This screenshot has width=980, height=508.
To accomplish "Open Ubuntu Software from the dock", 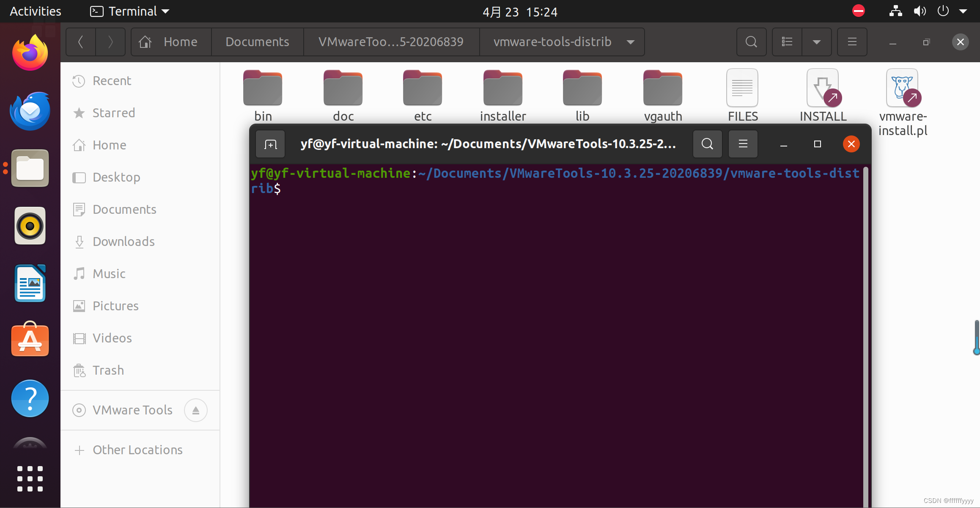I will (x=30, y=339).
